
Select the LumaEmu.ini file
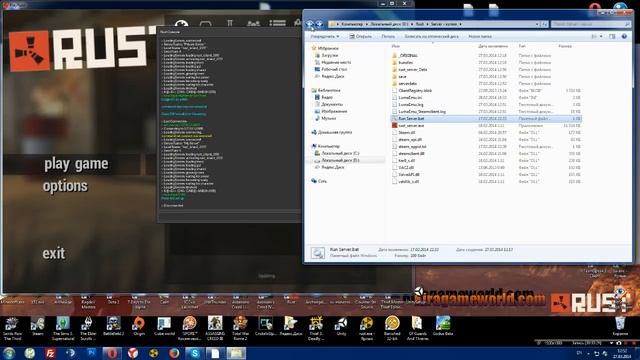pyautogui.click(x=410, y=97)
